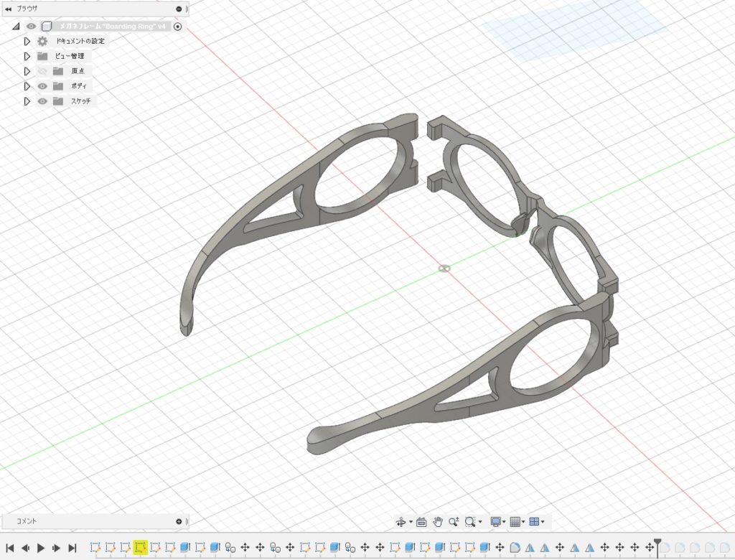This screenshot has width=735, height=560.
Task: Click the component cube icon beside Boarding Ring
Action: click(47, 27)
